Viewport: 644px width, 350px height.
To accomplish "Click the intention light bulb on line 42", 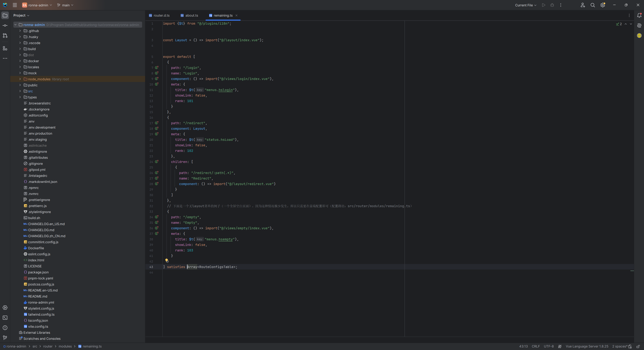I will 167,260.
